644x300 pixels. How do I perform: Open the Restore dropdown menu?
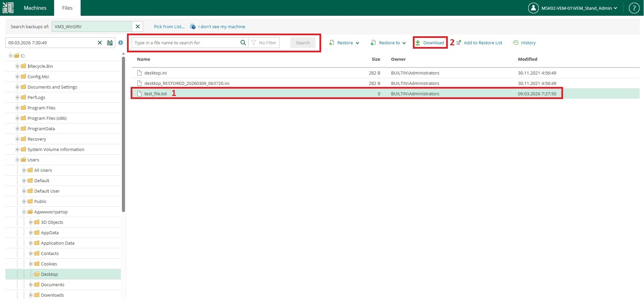point(344,43)
